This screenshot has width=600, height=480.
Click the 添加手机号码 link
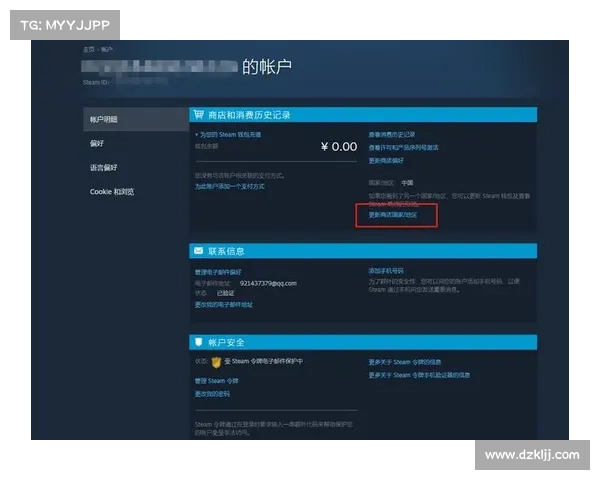[386, 271]
